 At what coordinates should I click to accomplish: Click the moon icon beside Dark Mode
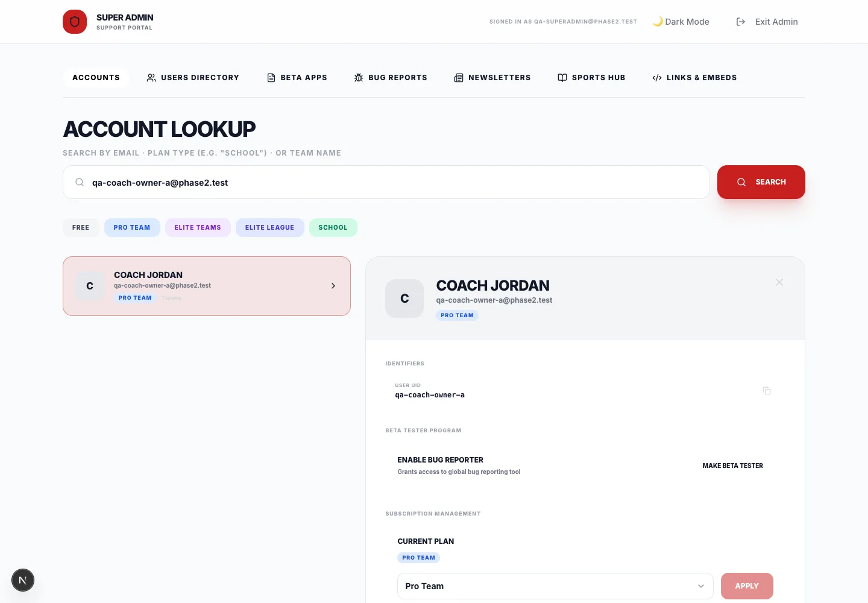(658, 22)
